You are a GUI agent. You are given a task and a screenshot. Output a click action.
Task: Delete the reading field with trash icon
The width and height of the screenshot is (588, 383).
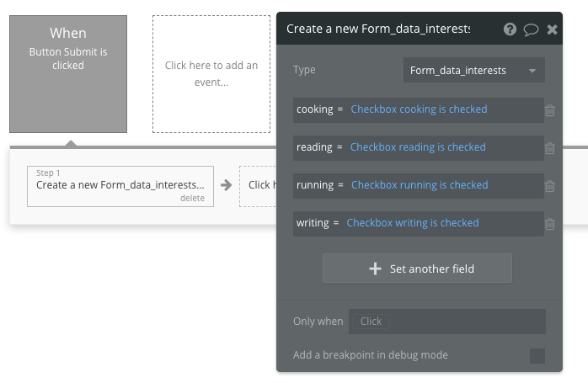549,148
